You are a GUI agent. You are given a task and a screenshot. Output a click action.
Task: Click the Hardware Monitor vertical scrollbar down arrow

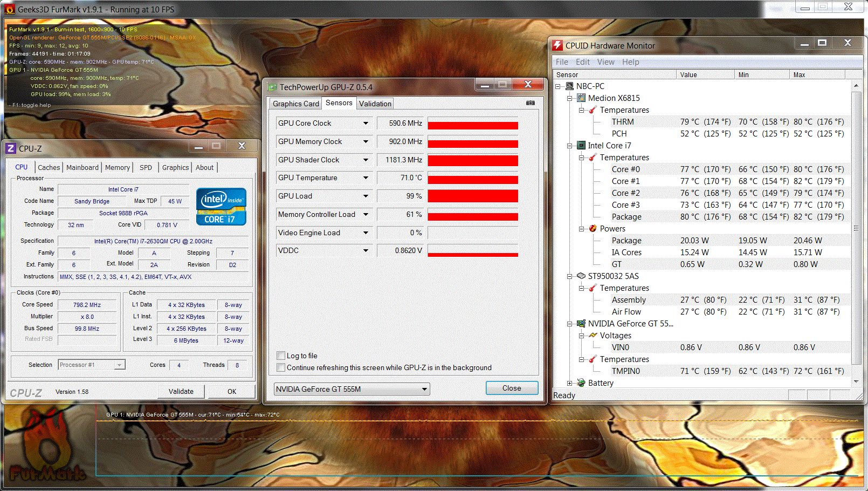(x=856, y=381)
